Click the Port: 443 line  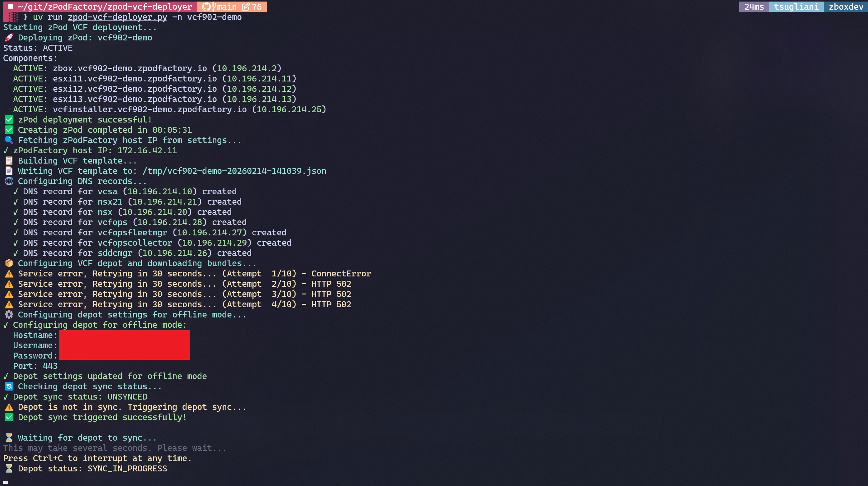(x=35, y=366)
